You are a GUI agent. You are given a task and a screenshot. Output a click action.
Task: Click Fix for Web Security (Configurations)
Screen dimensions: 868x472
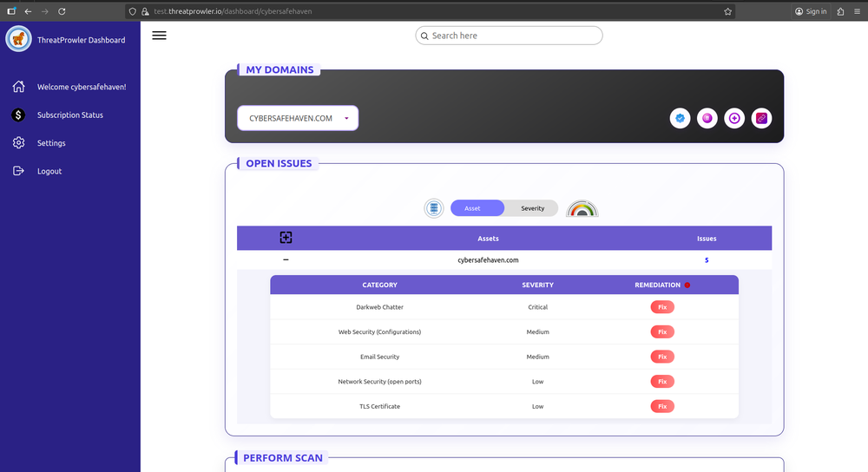click(662, 332)
